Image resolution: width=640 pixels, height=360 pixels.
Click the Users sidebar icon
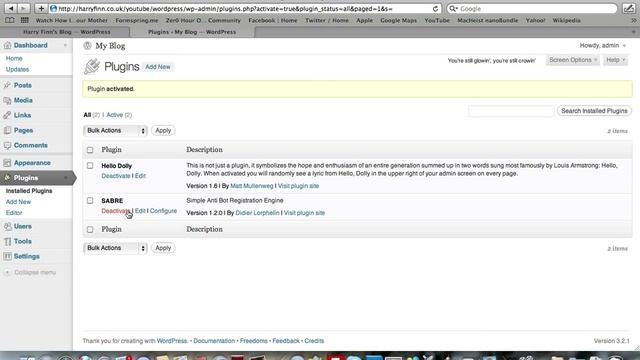click(7, 226)
